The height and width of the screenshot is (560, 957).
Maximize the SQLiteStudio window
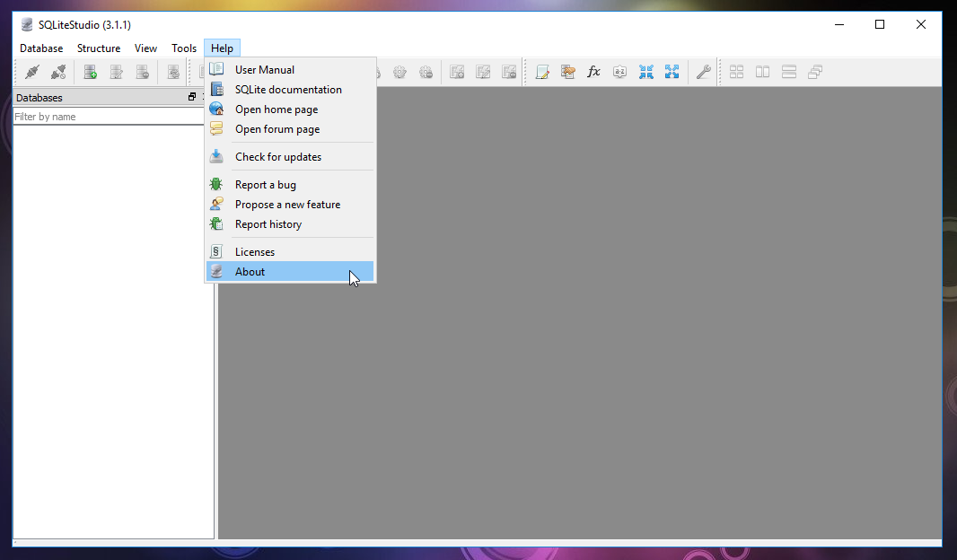click(x=880, y=24)
